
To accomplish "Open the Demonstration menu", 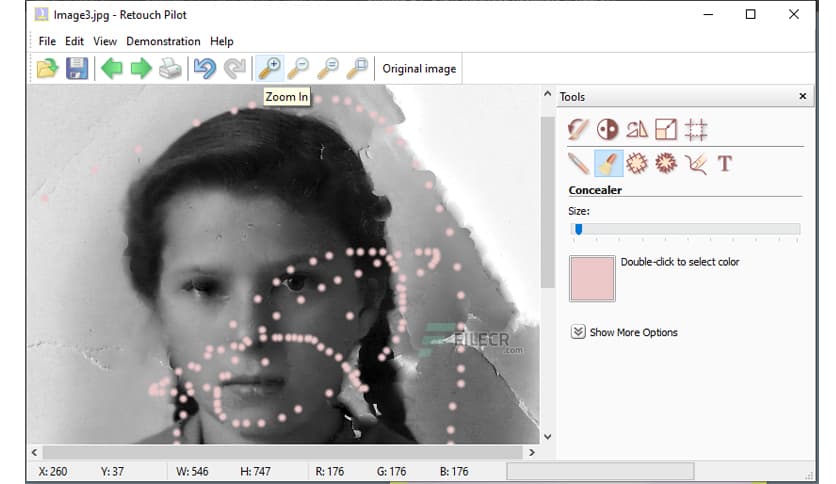I will coord(163,41).
